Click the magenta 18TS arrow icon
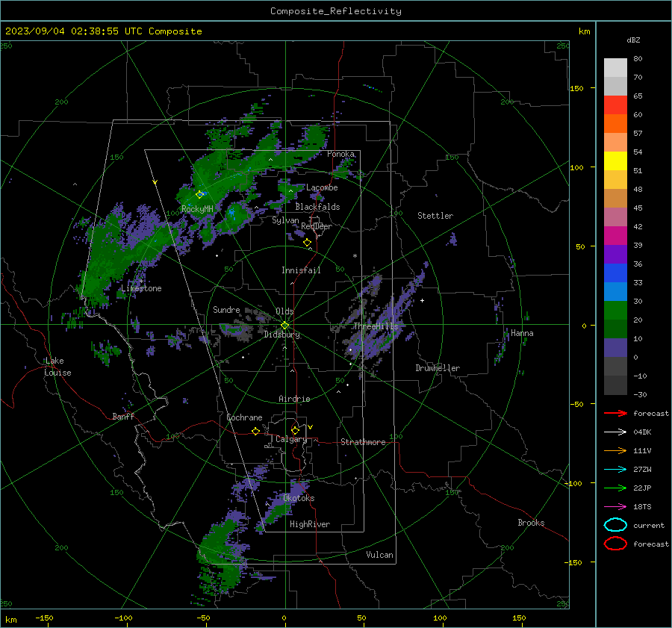 click(615, 507)
